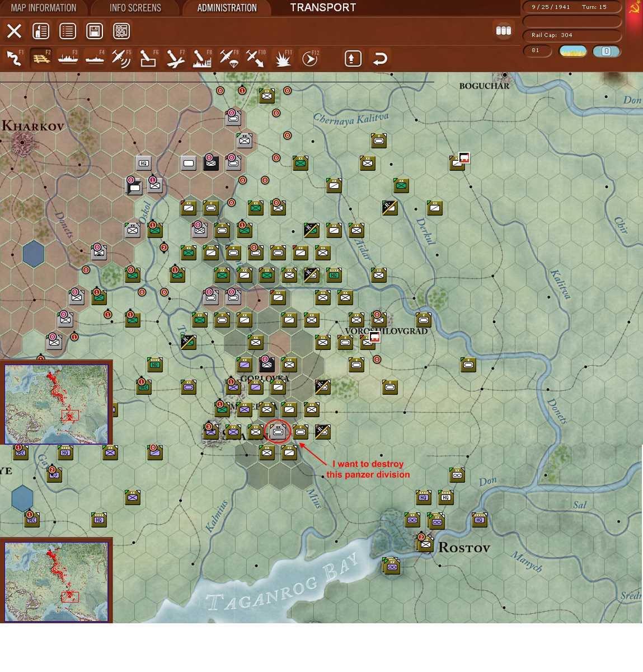643x672 pixels.
Task: Select the air transfer mission (F6)
Action: (x=148, y=58)
